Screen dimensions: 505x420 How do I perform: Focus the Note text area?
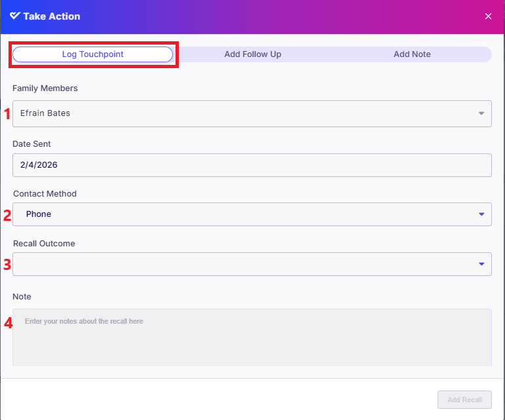(x=252, y=337)
